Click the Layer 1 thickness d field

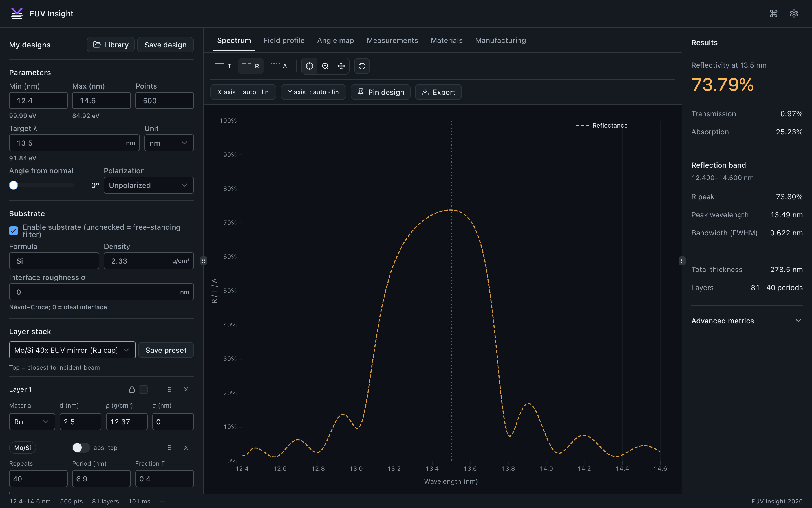tap(81, 422)
